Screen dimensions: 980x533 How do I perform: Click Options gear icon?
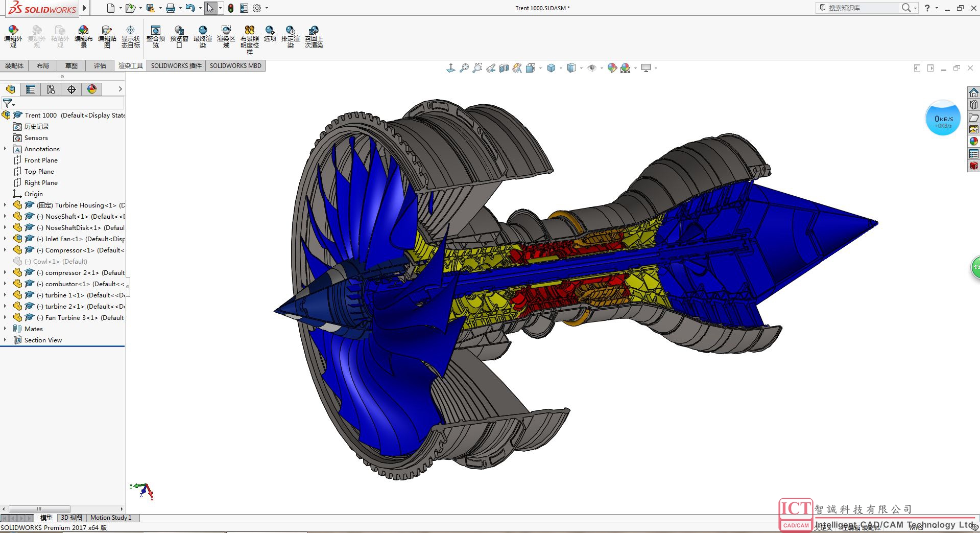[x=257, y=8]
